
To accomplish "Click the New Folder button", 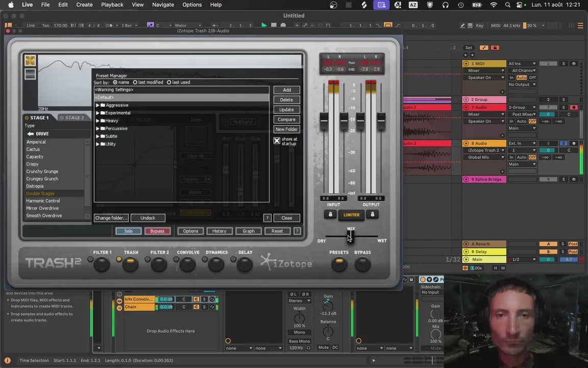I will click(x=286, y=129).
